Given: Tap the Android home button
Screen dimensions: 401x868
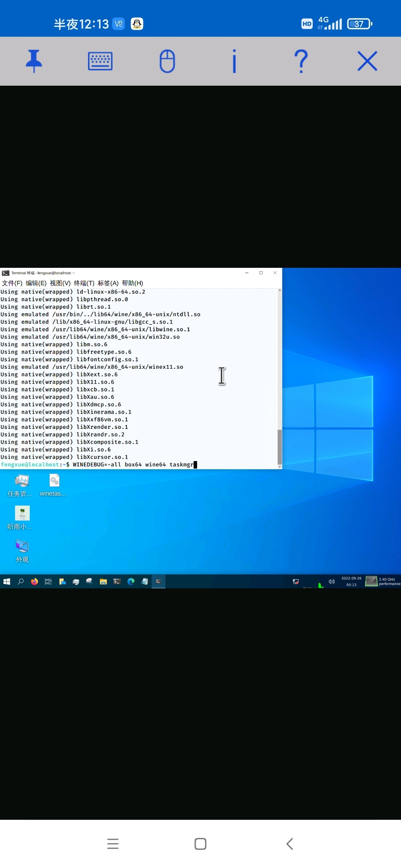Looking at the screenshot, I should point(200,844).
